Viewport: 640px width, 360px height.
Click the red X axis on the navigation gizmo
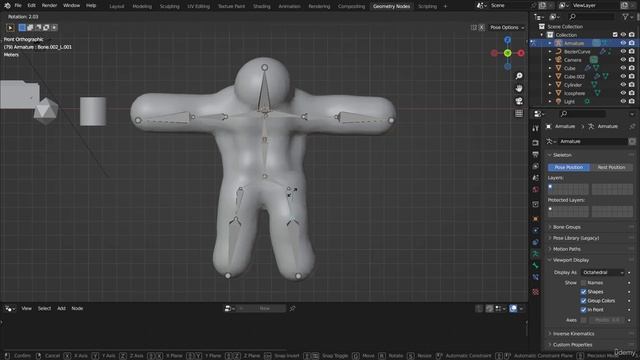[x=521, y=53]
